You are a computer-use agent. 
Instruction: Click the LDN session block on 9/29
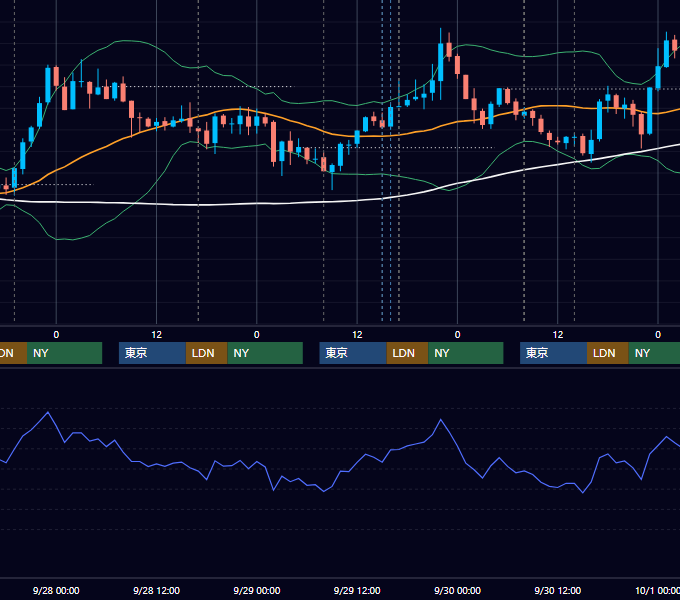[407, 353]
